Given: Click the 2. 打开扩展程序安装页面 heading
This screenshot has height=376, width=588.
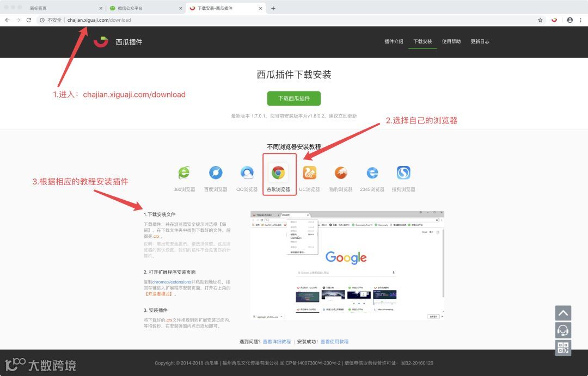Looking at the screenshot, I should tap(169, 272).
